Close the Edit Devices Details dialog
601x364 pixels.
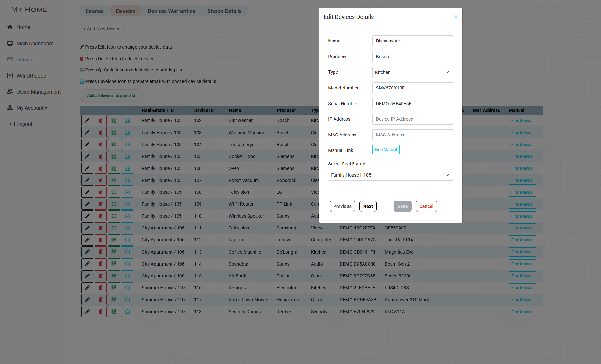click(455, 17)
